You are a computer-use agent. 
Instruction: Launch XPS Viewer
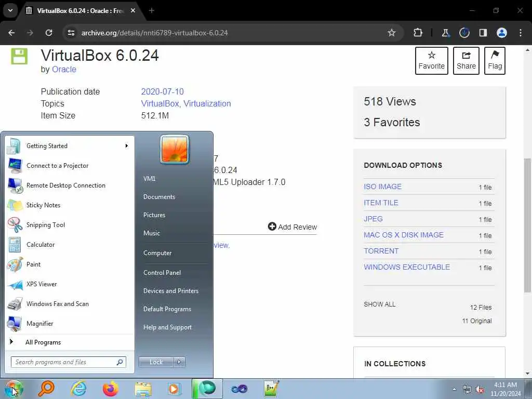70,284
